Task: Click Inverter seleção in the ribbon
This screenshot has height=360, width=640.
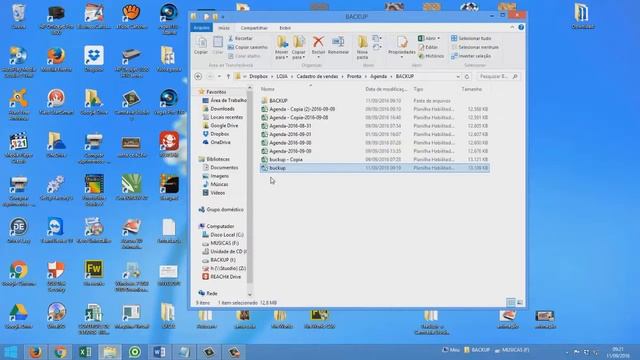Action: tap(471, 56)
